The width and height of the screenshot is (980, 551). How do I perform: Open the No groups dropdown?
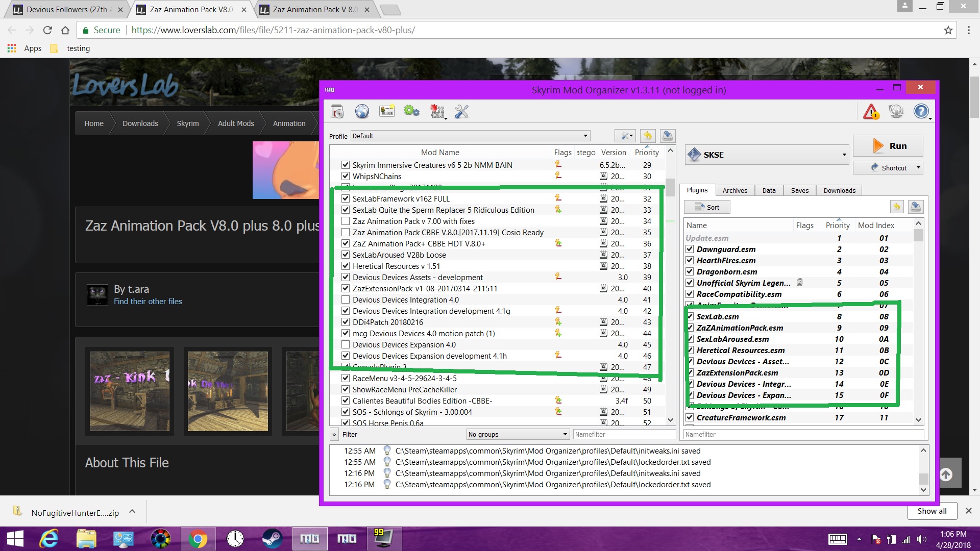pos(518,435)
